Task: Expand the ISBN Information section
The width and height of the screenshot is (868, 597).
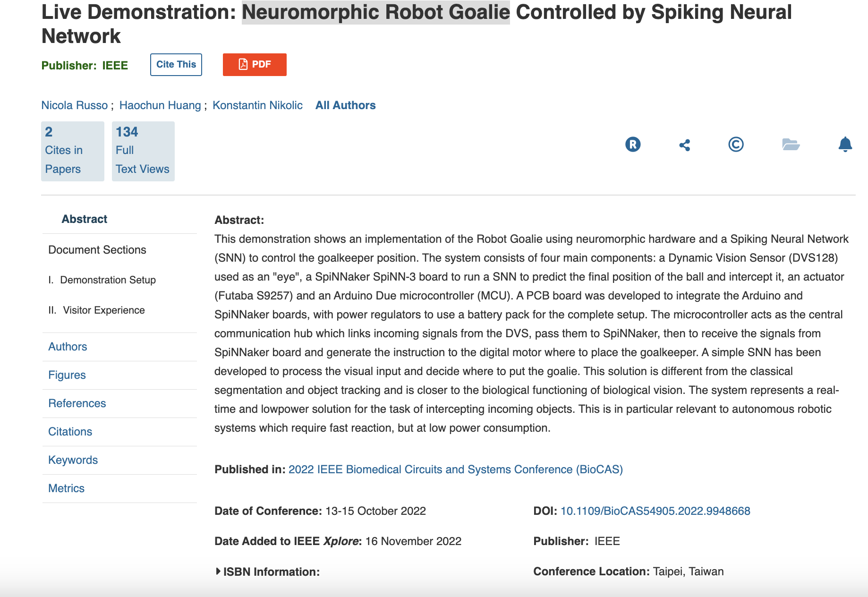Action: [x=267, y=571]
